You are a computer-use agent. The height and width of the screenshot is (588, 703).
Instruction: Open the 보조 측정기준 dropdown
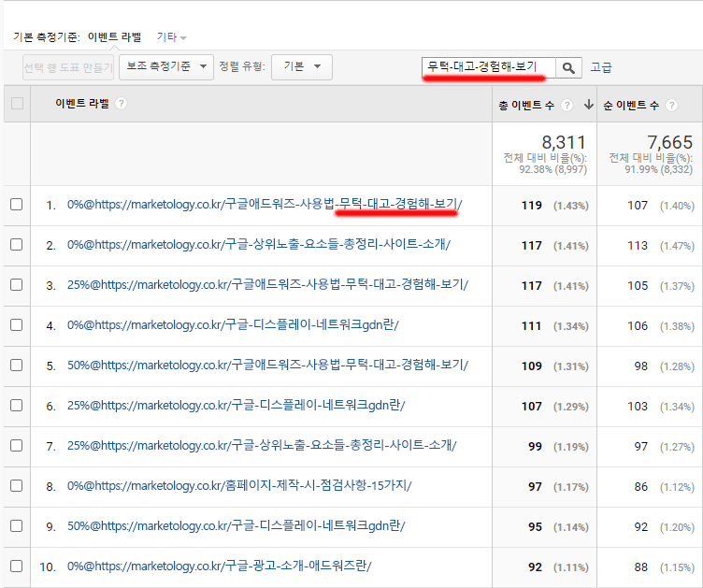coord(166,66)
